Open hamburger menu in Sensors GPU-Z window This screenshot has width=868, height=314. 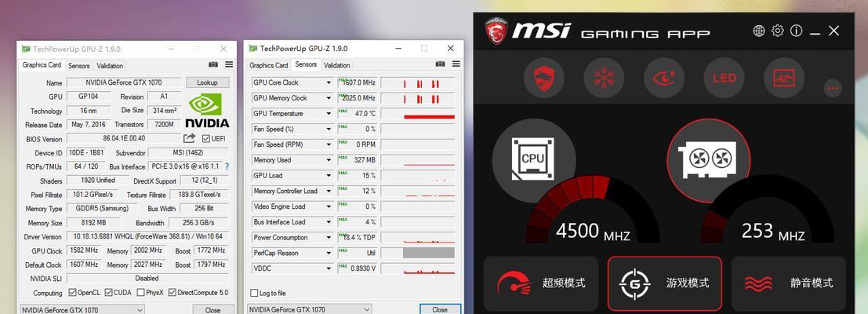pos(456,64)
